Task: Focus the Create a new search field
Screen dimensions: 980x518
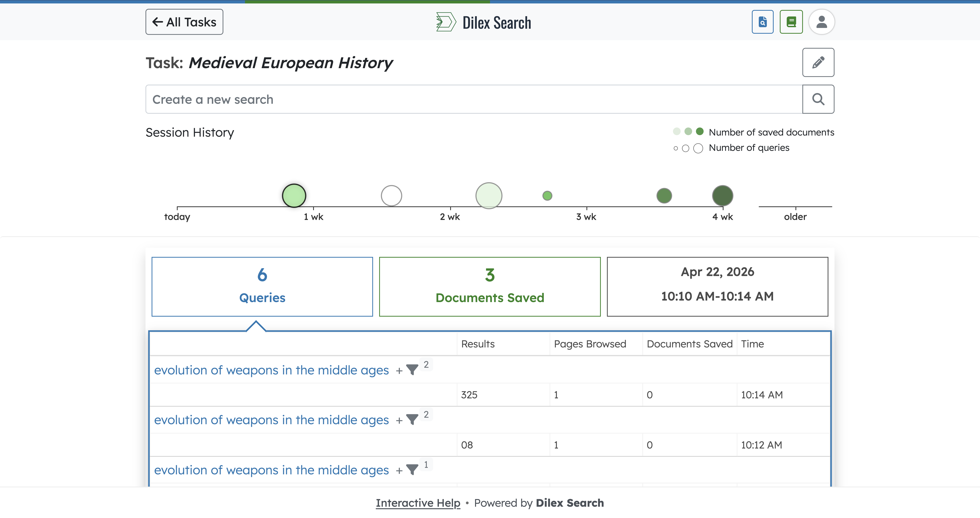Action: pyautogui.click(x=474, y=99)
